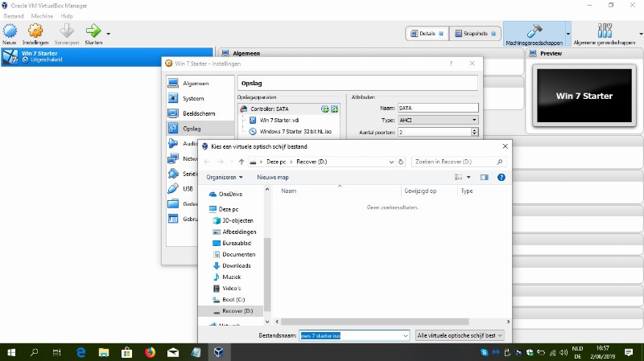Click the Deze pc breadcrumb
The height and width of the screenshot is (361, 644).
276,162
